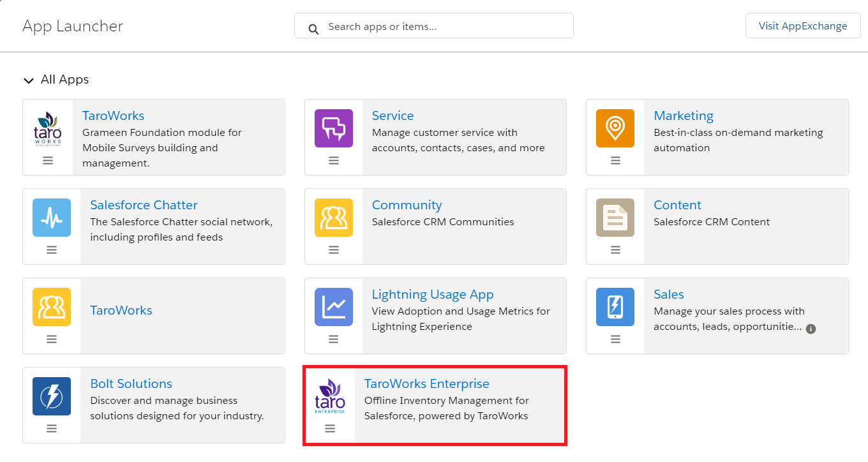Click the Search apps or items field
The width and height of the screenshot is (868, 462).
pyautogui.click(x=434, y=26)
